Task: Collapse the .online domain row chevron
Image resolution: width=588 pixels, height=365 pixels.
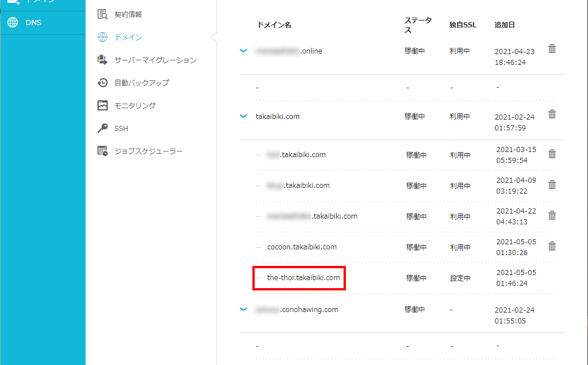Action: (243, 51)
